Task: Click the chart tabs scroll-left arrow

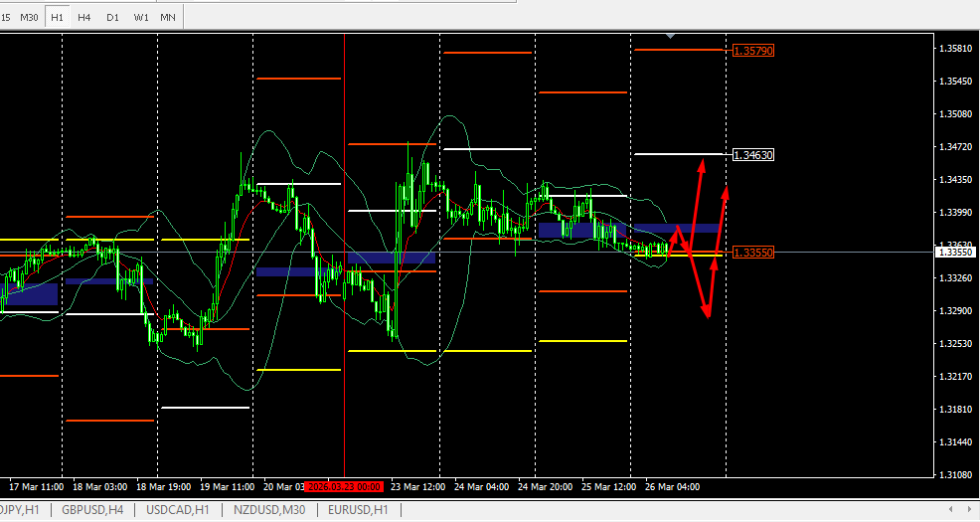Action: (950, 509)
